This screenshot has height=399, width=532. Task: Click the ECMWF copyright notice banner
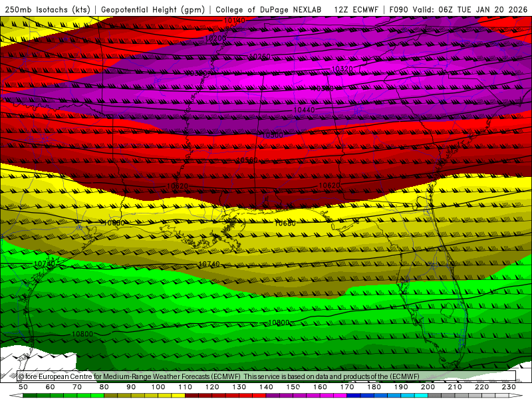click(x=267, y=376)
